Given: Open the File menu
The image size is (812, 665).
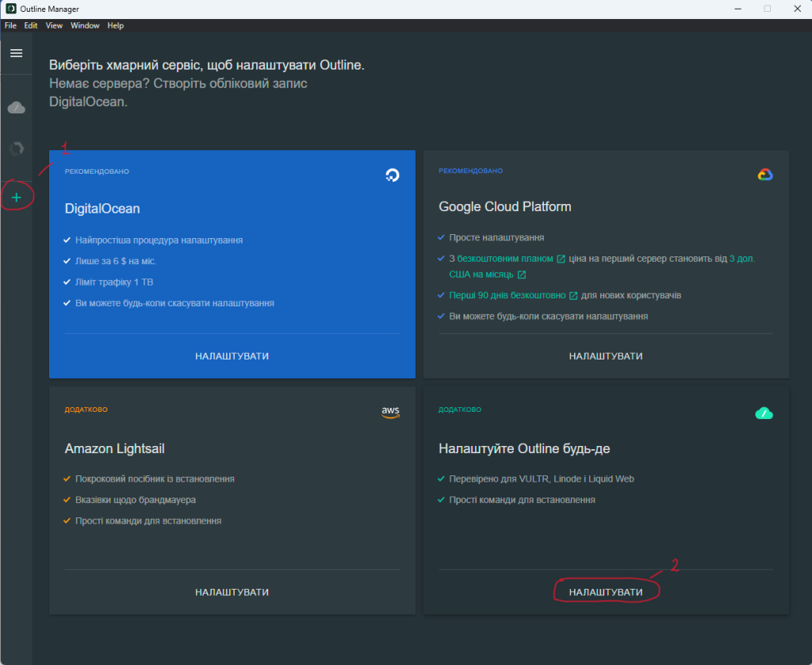Looking at the screenshot, I should pos(10,25).
